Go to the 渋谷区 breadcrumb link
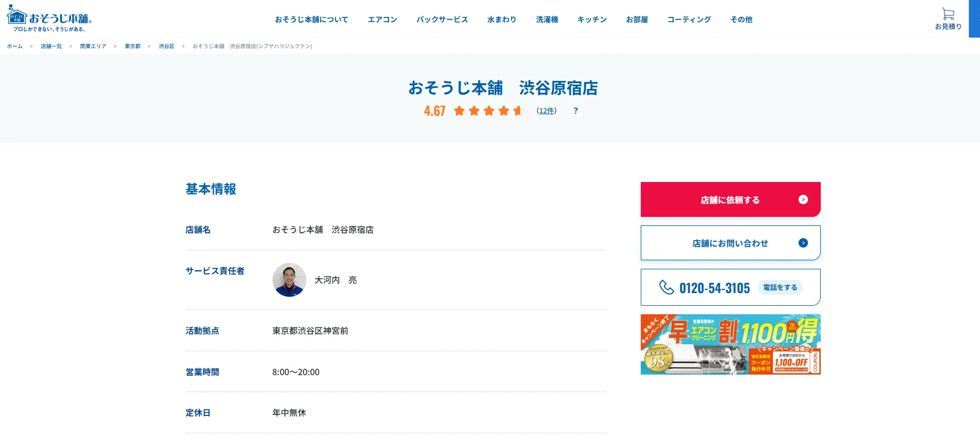Screen dimensions: 980x446 [167, 47]
